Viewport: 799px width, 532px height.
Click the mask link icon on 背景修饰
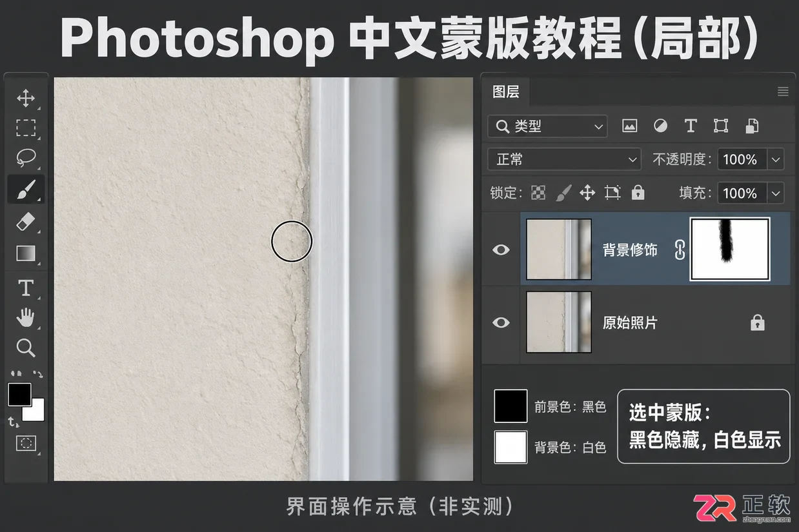coord(679,250)
